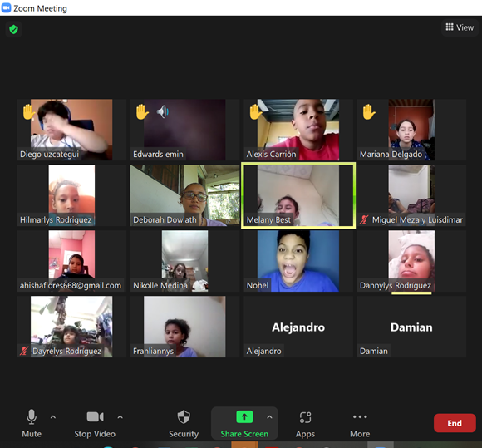Select Nikolle Medina's video tile

pos(184,261)
